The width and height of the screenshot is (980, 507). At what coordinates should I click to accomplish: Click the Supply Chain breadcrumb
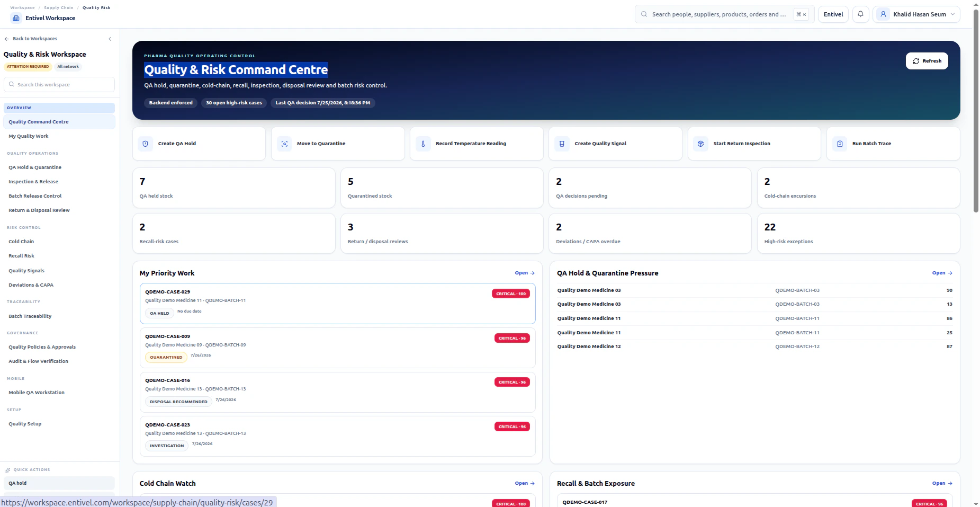[x=59, y=7]
